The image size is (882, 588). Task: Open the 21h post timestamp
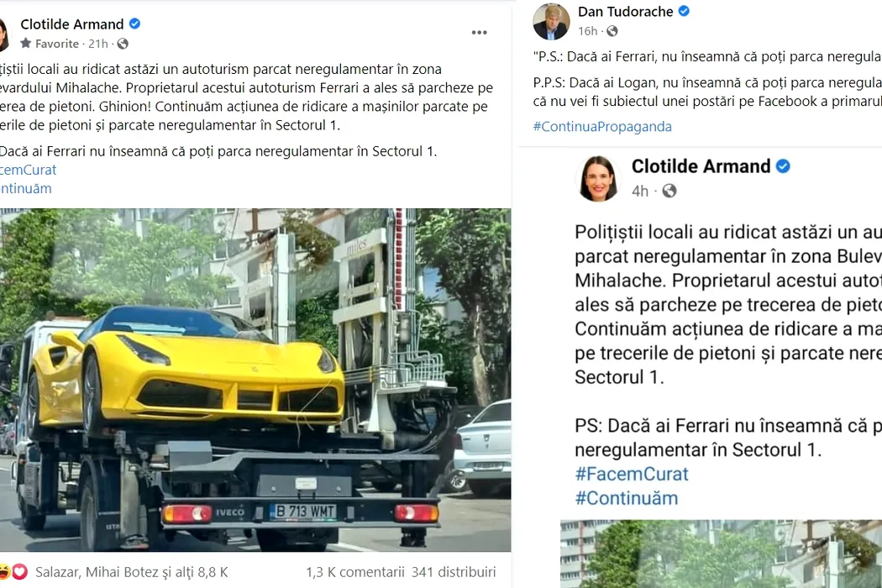pos(98,44)
